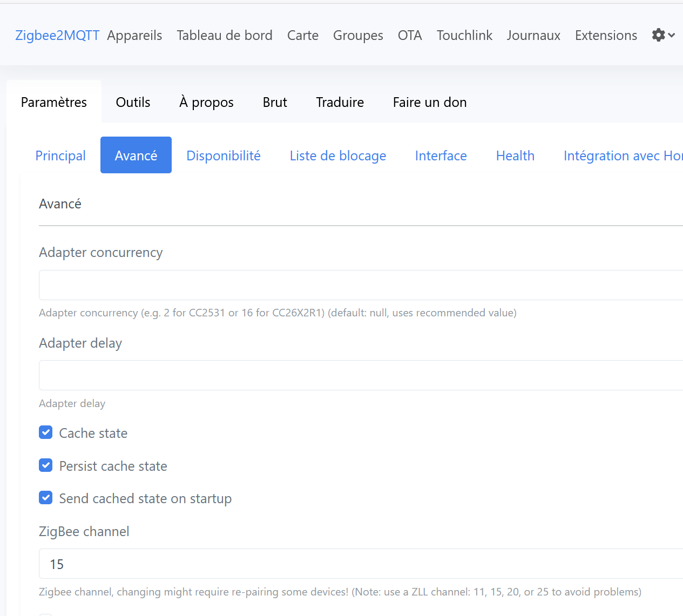Open the settings gear icon menu
The image size is (683, 616).
[658, 35]
